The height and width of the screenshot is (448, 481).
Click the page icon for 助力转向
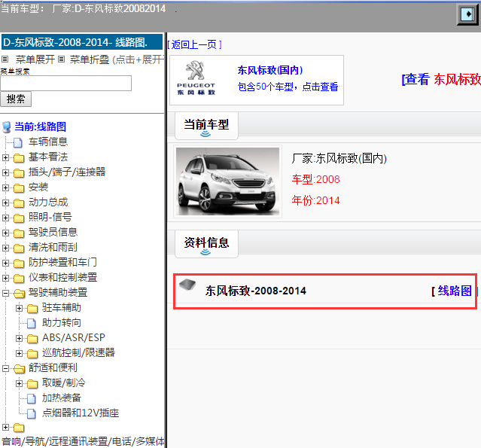tap(32, 323)
